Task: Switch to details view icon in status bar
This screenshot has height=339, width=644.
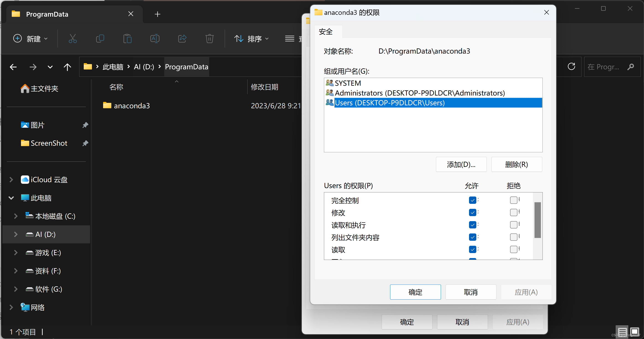Action: tap(622, 332)
